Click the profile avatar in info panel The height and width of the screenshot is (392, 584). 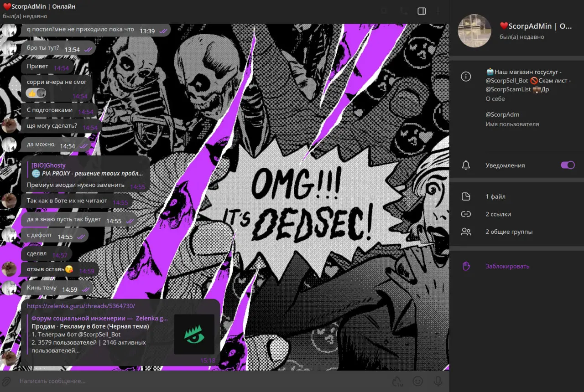tap(474, 31)
